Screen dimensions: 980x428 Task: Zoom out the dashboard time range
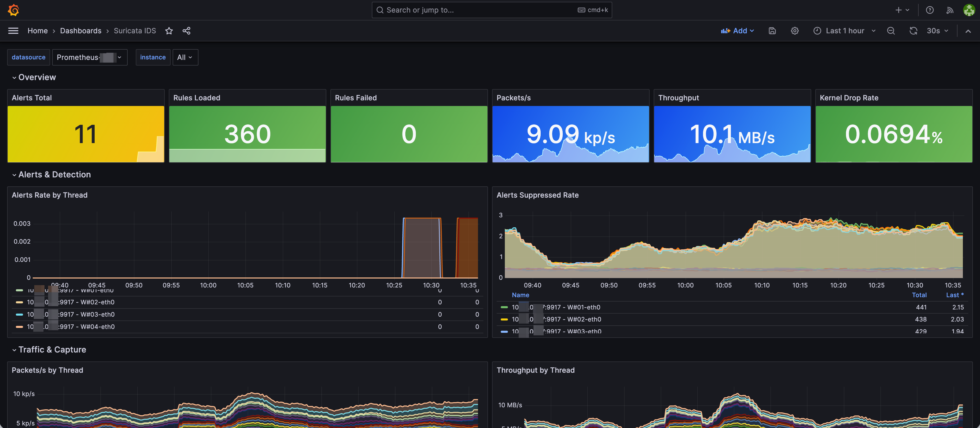890,31
